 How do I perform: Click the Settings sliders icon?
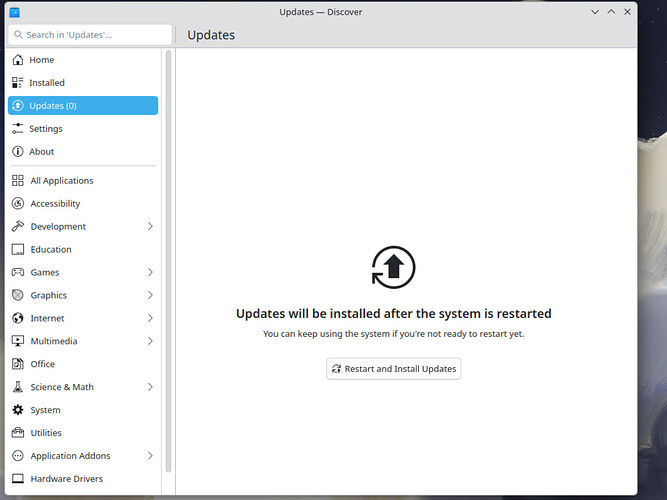tap(17, 129)
